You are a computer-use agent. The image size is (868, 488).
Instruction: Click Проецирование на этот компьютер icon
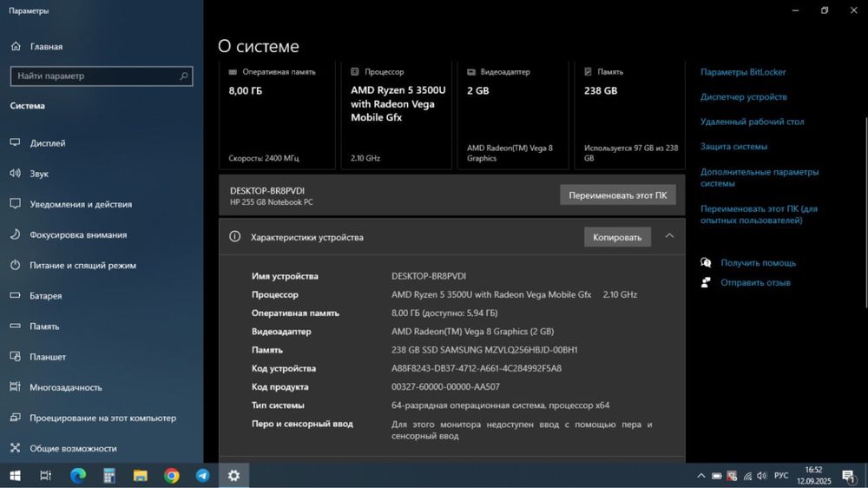15,417
